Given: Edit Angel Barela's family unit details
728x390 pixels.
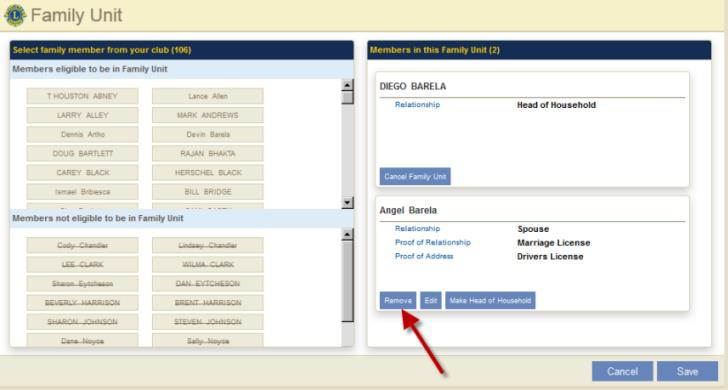Looking at the screenshot, I should tap(430, 300).
